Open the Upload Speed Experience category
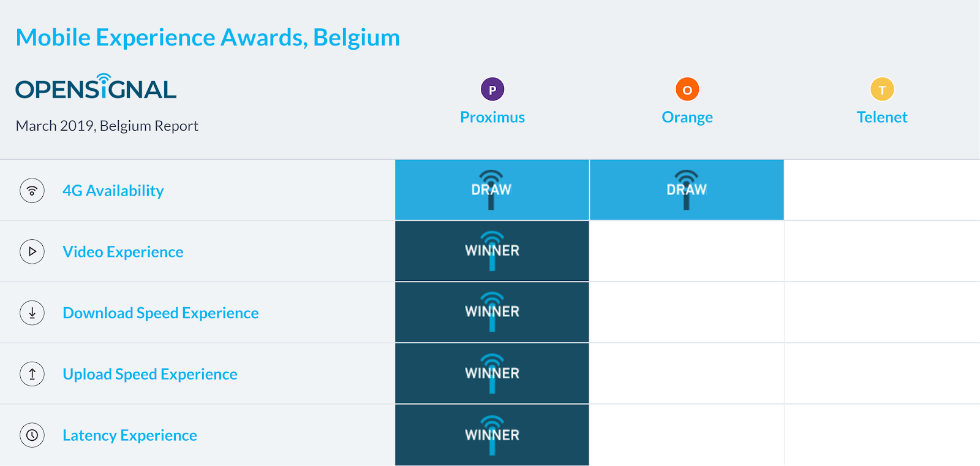The width and height of the screenshot is (980, 466). click(150, 375)
